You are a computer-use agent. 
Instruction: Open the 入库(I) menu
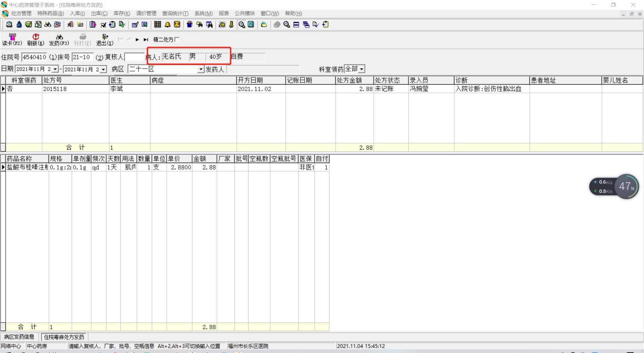coord(77,13)
